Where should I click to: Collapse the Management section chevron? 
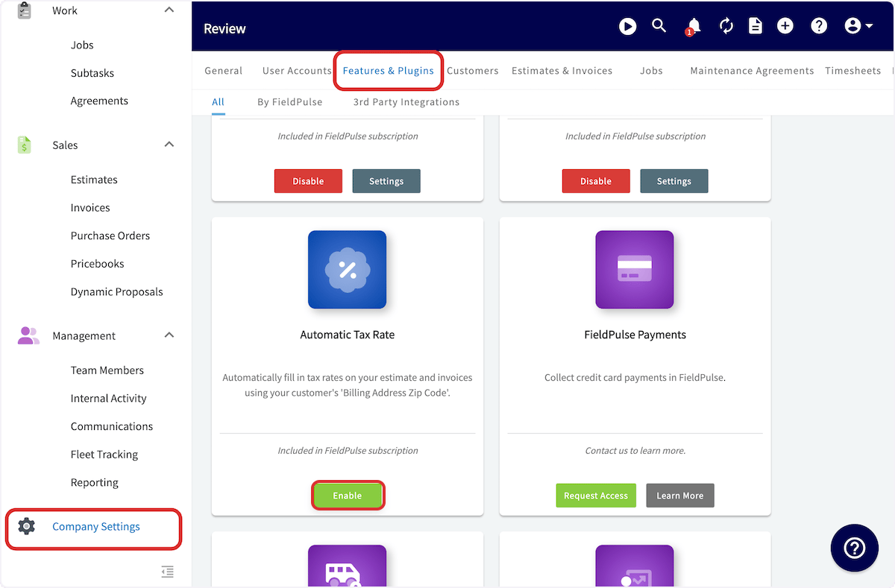coord(169,335)
